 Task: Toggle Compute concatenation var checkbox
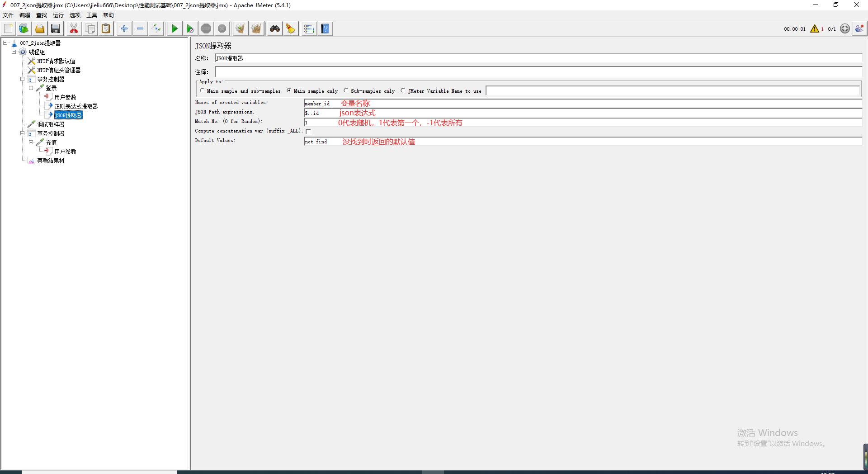[x=308, y=131]
